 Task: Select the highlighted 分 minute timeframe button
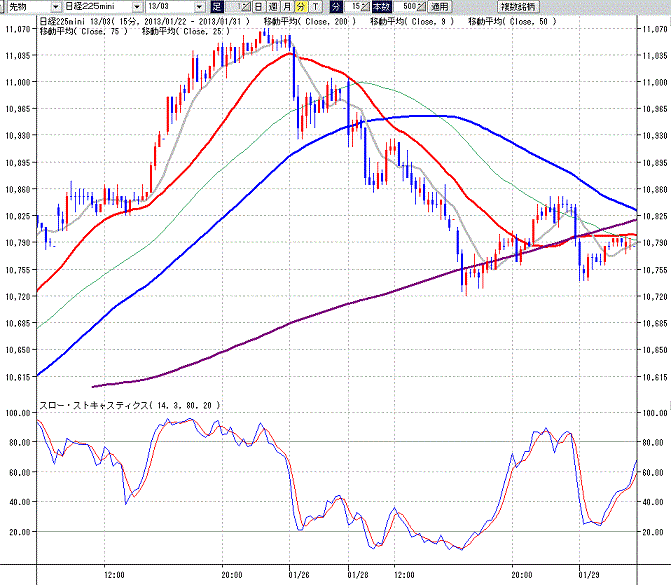pos(301,6)
